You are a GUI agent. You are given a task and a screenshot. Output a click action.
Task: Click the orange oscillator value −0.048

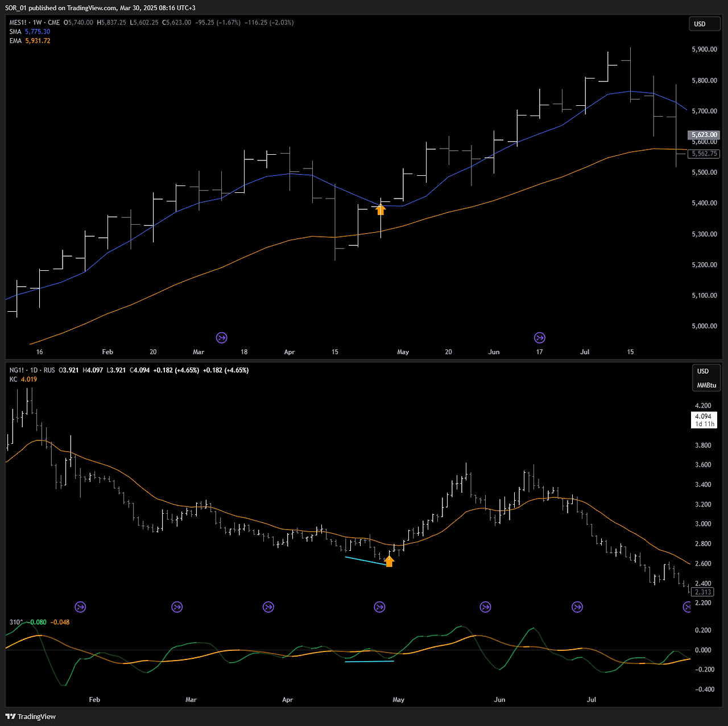pyautogui.click(x=60, y=622)
